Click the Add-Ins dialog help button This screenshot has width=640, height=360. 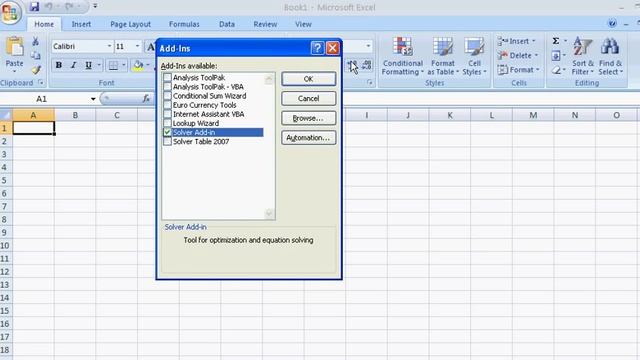pyautogui.click(x=317, y=48)
